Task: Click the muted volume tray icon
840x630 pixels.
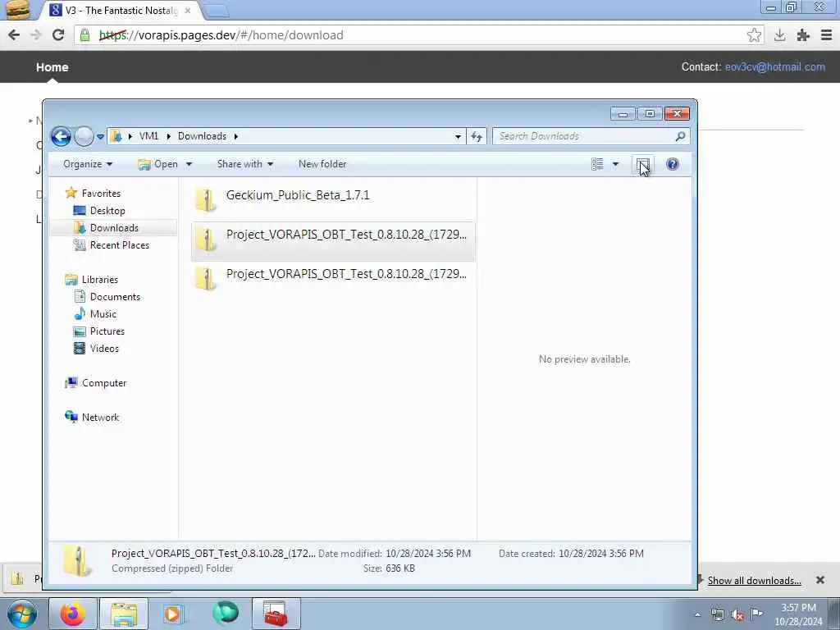Action: point(737,614)
